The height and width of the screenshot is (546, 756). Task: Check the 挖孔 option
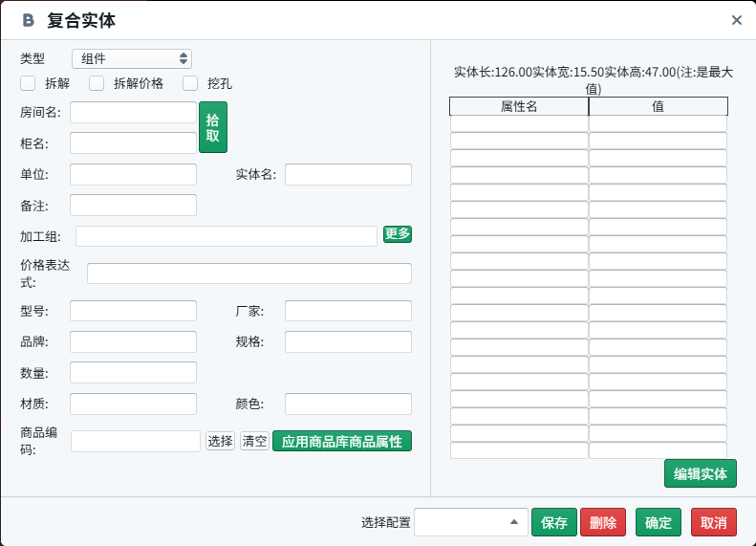click(190, 83)
